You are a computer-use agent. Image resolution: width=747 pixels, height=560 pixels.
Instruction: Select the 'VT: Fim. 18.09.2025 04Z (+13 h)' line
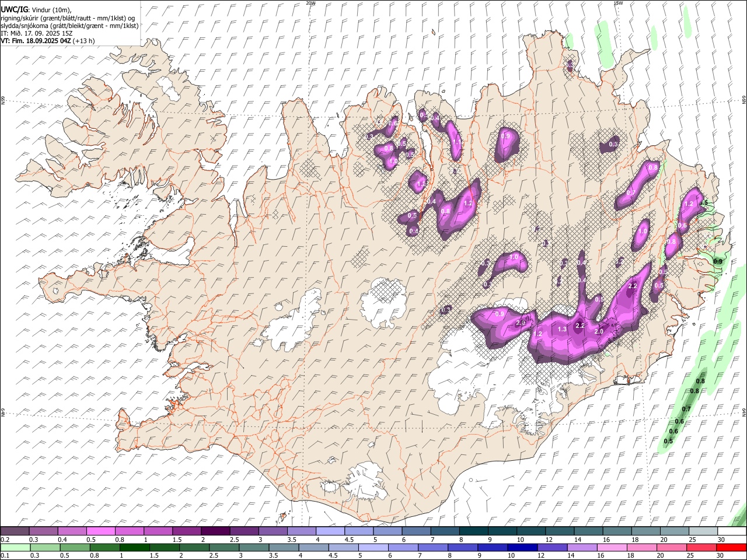click(47, 41)
